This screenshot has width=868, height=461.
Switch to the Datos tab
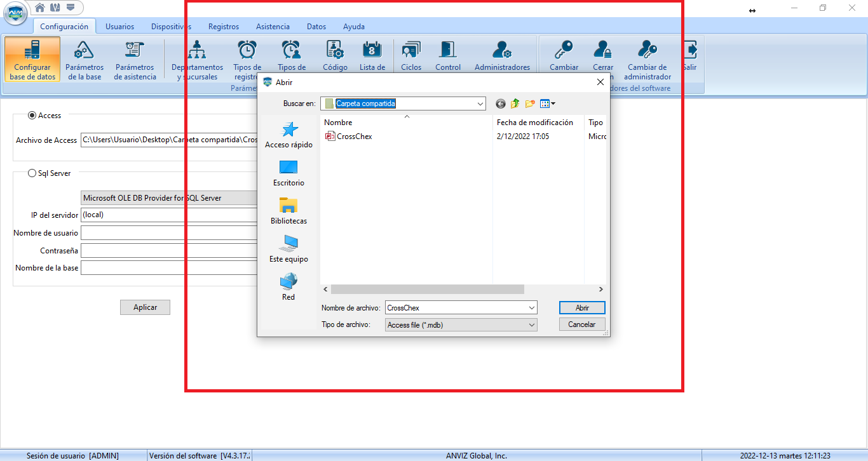click(x=316, y=27)
